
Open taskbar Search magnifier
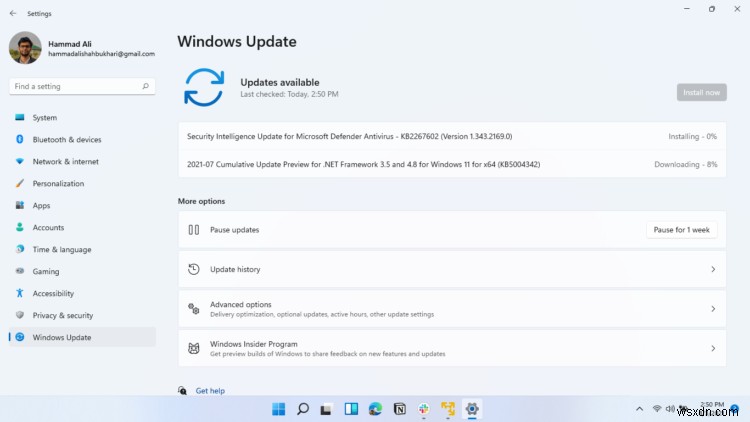303,409
